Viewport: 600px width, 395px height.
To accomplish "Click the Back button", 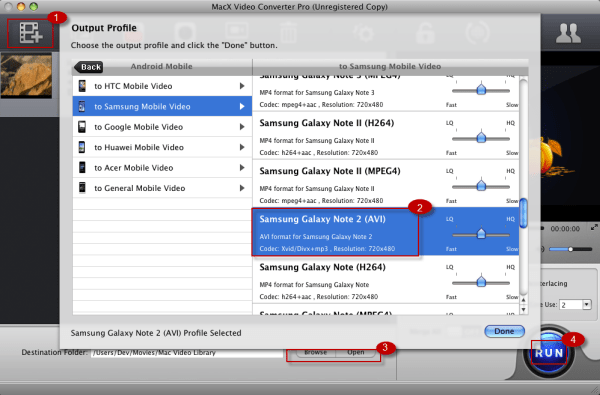I will (89, 67).
